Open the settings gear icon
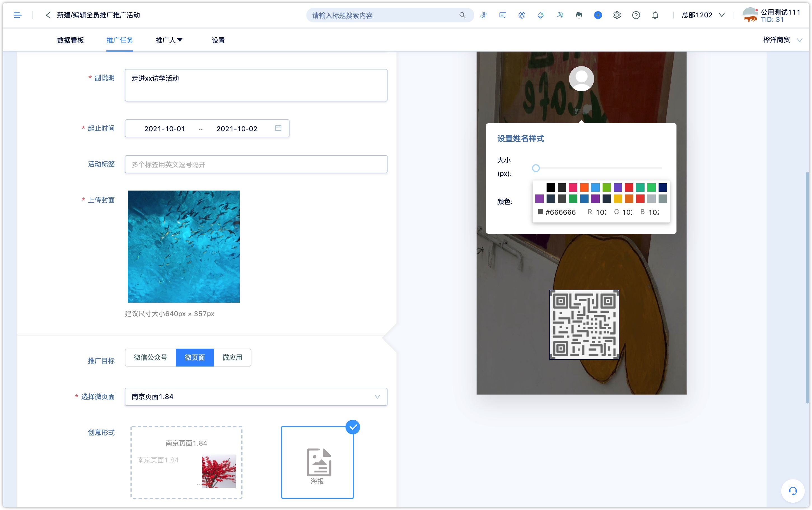The image size is (812, 510). [617, 15]
